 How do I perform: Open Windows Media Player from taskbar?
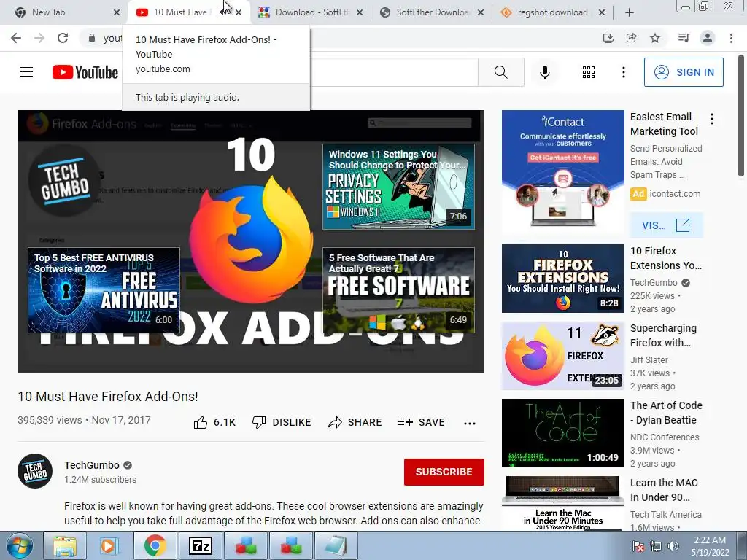coord(109,545)
